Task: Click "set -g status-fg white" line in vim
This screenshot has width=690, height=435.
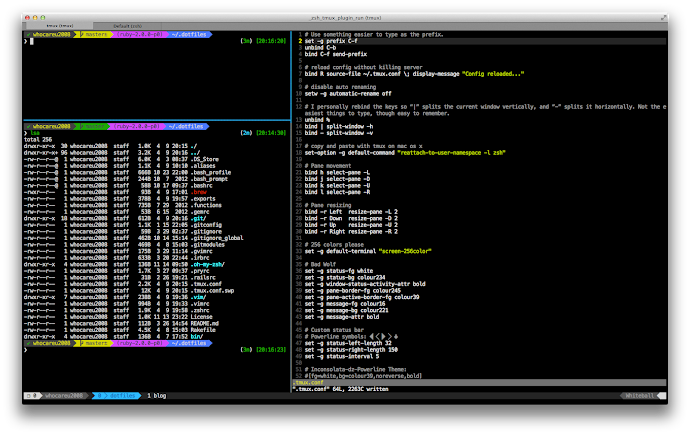Action: 339,271
